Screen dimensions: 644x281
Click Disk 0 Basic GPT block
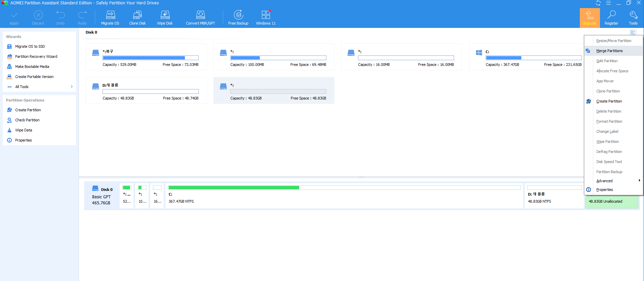[102, 196]
